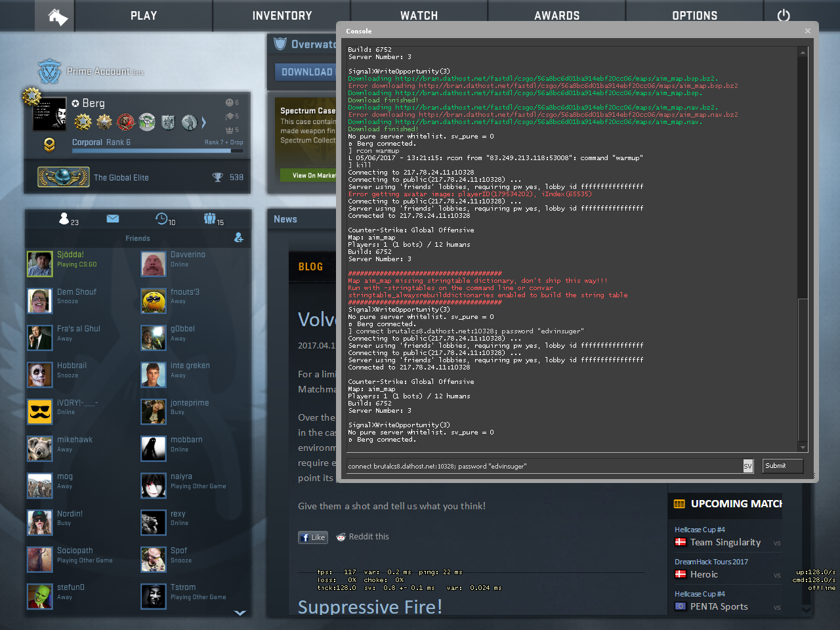Click the Overwatch DOWNLOAD button
The width and height of the screenshot is (840, 630).
click(305, 72)
